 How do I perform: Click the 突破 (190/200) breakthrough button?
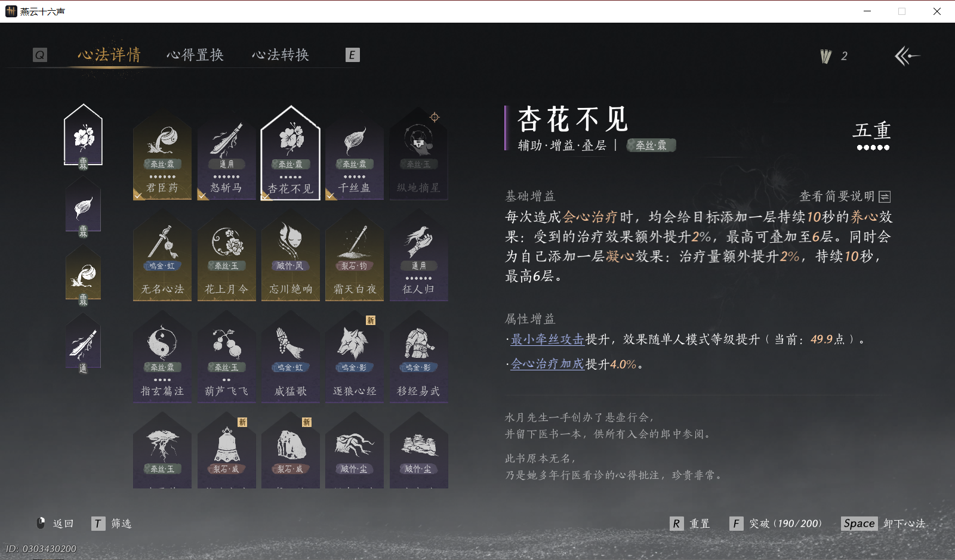(x=776, y=524)
